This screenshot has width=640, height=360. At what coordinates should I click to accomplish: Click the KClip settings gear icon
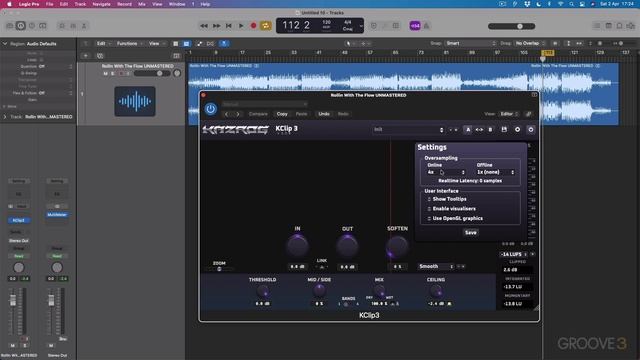click(531, 129)
